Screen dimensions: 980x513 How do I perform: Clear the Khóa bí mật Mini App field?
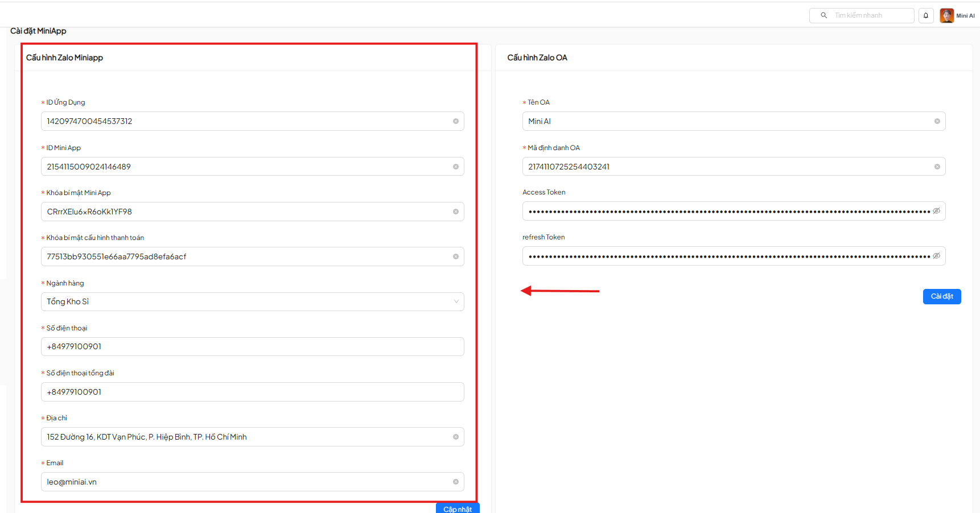pos(455,212)
